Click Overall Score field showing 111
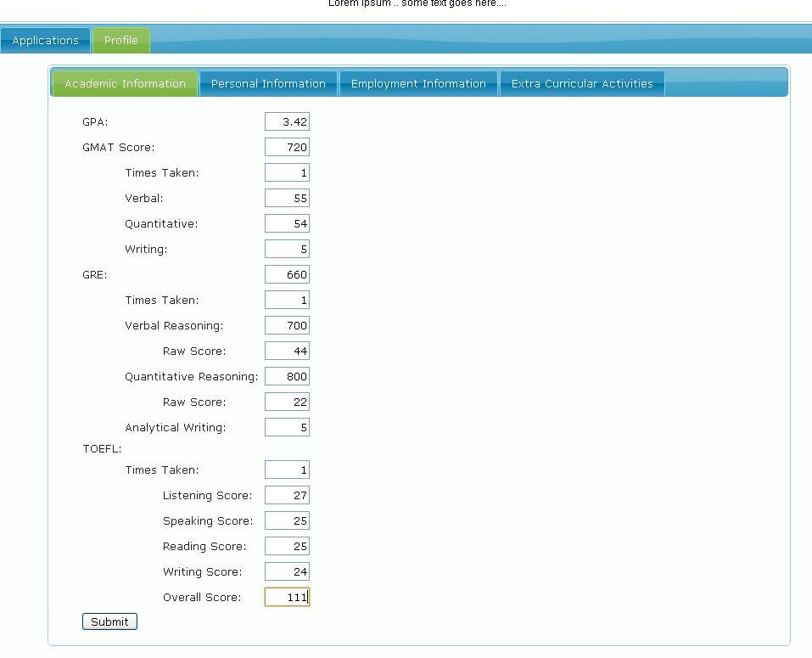812x658 pixels. 287,598
